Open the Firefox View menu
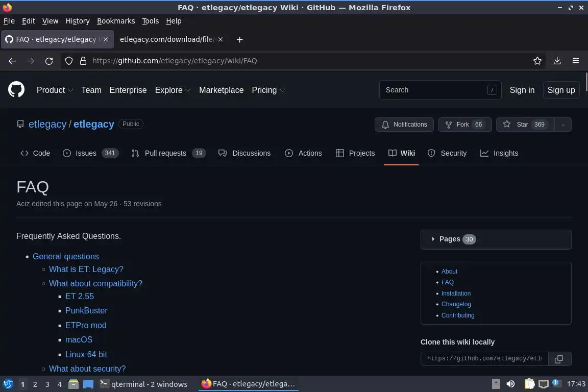 [x=50, y=21]
